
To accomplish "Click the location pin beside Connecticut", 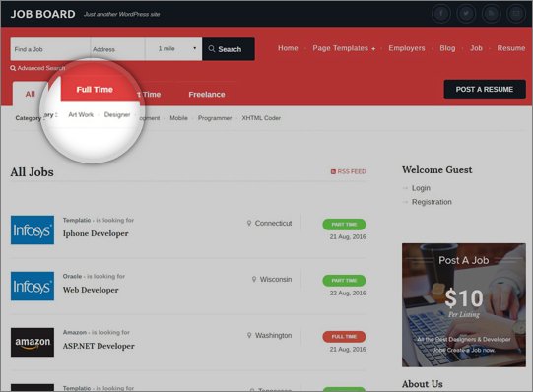I will click(x=249, y=223).
